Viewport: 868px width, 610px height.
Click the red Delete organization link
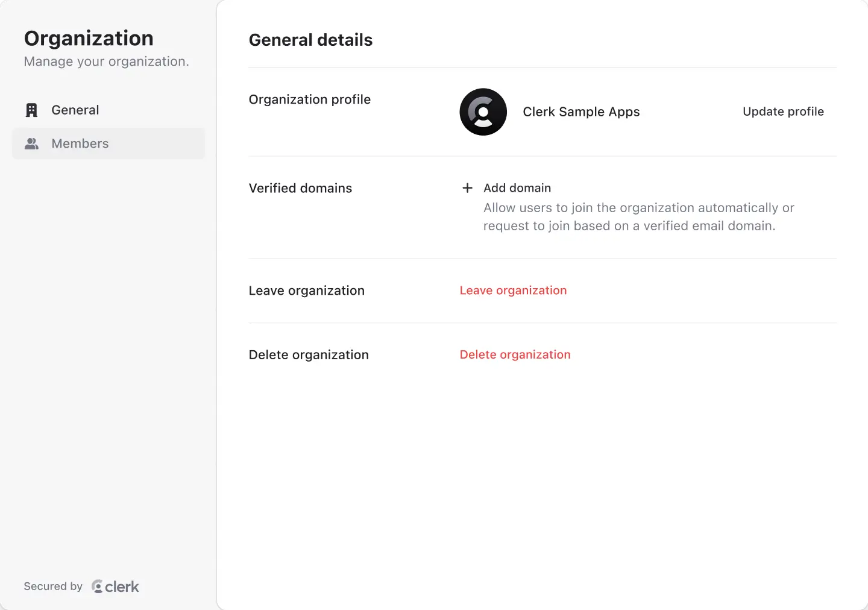click(x=515, y=354)
